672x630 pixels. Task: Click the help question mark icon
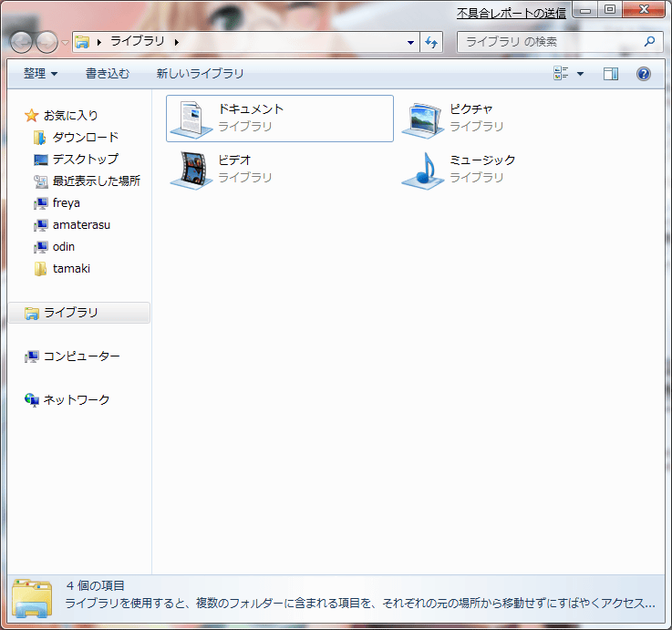tap(643, 74)
